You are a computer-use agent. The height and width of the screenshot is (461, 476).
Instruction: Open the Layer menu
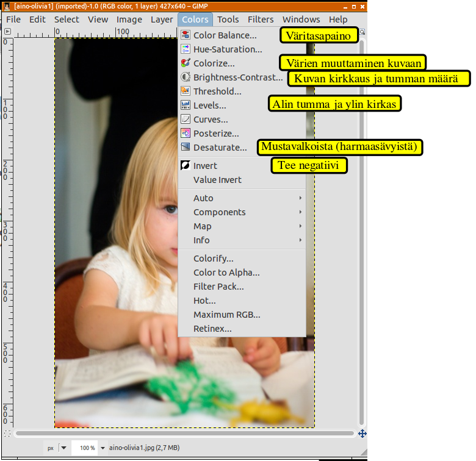(162, 20)
